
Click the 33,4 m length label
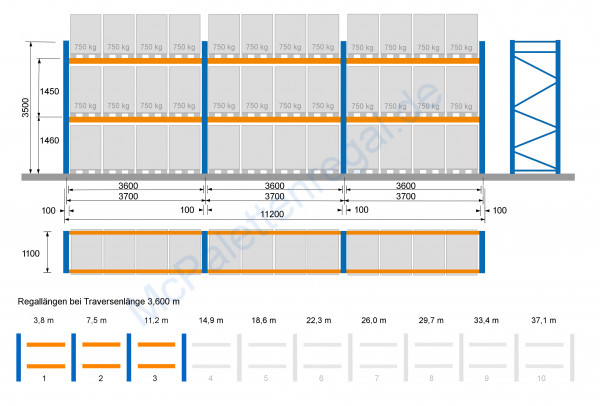pos(486,320)
